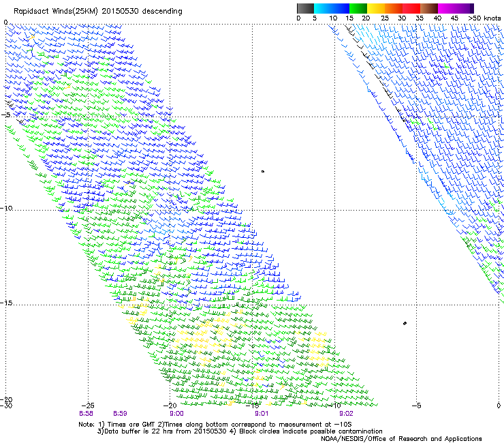Click the "9:00" time label
The width and height of the screenshot is (504, 443).
point(176,414)
